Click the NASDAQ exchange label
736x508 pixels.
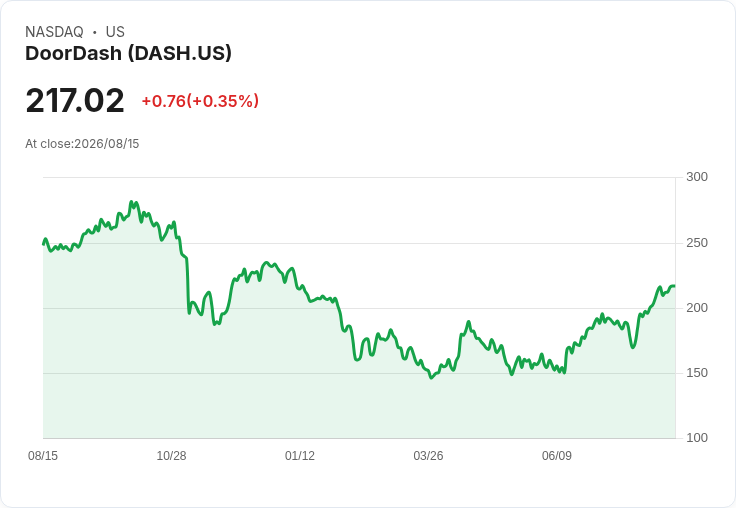pos(54,32)
